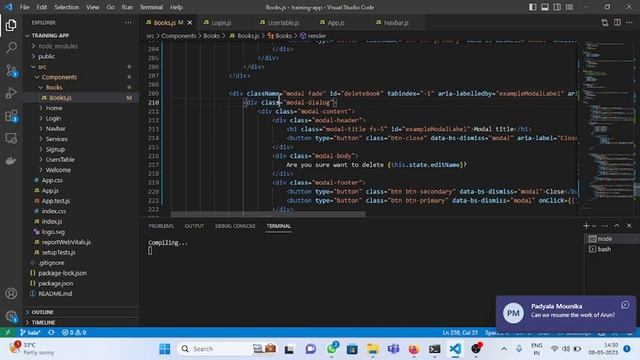The height and width of the screenshot is (360, 640).
Task: Switch to the UserTable.js tab
Action: [x=284, y=23]
